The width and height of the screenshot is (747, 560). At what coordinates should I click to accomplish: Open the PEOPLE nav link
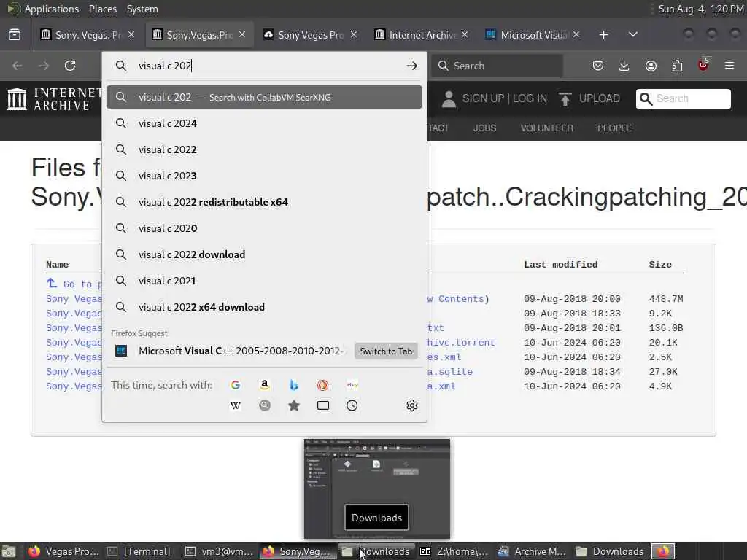(614, 128)
